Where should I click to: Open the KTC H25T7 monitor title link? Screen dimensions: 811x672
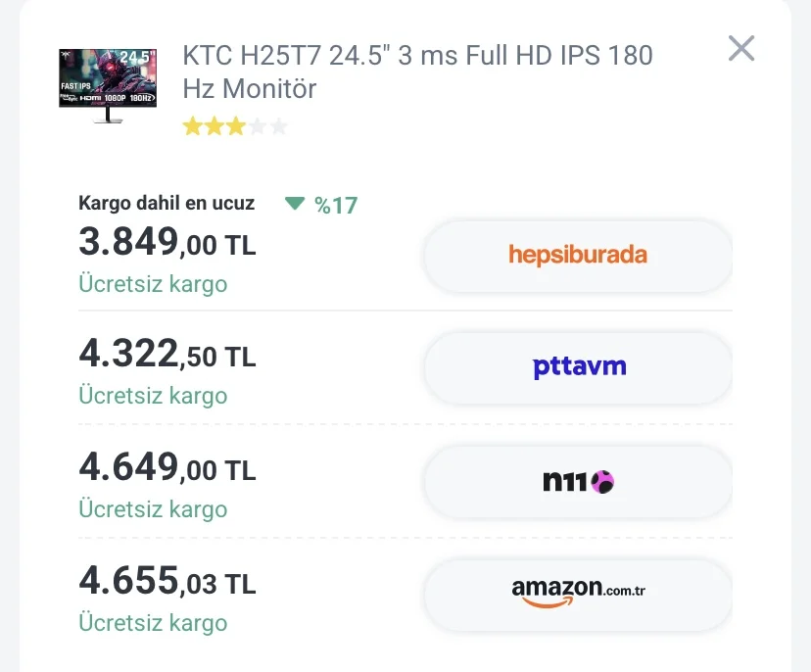[417, 72]
